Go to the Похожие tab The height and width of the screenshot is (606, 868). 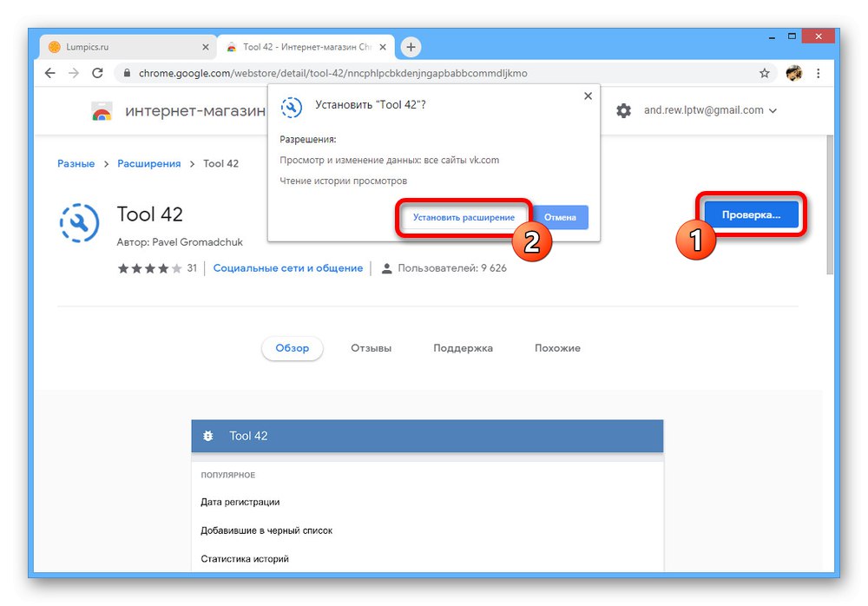(557, 348)
